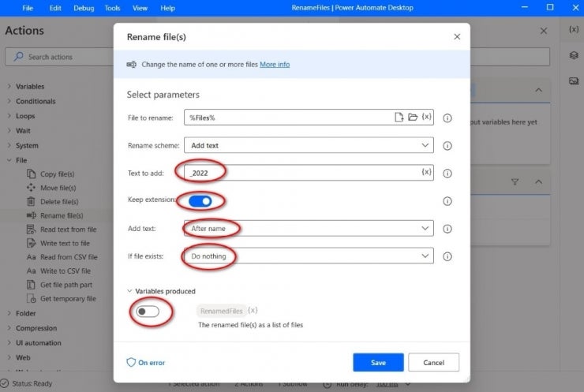The image size is (584, 392).
Task: Open the Rename scheme dropdown
Action: coord(309,145)
